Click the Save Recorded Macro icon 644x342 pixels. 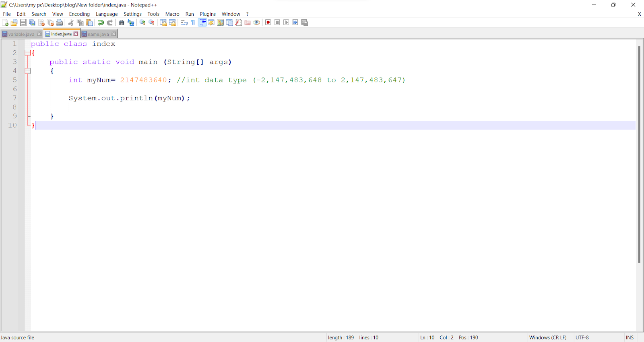305,23
